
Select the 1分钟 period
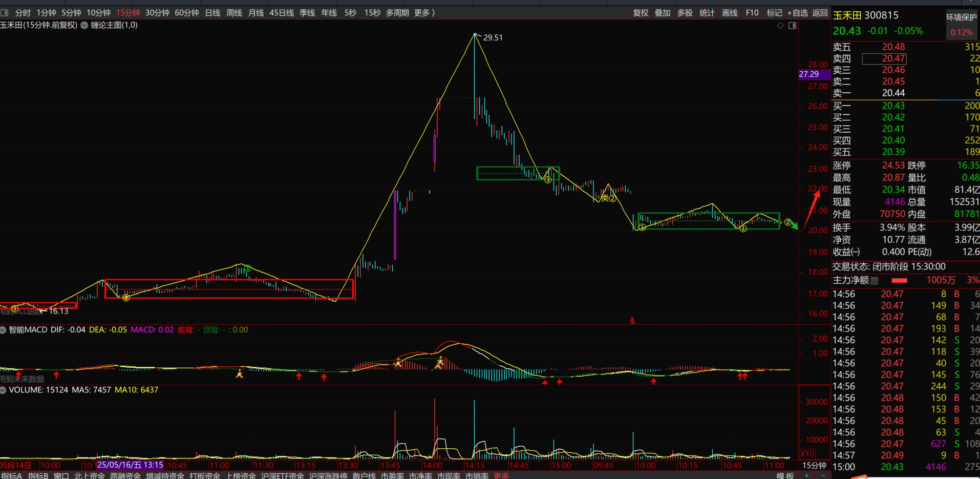click(47, 13)
